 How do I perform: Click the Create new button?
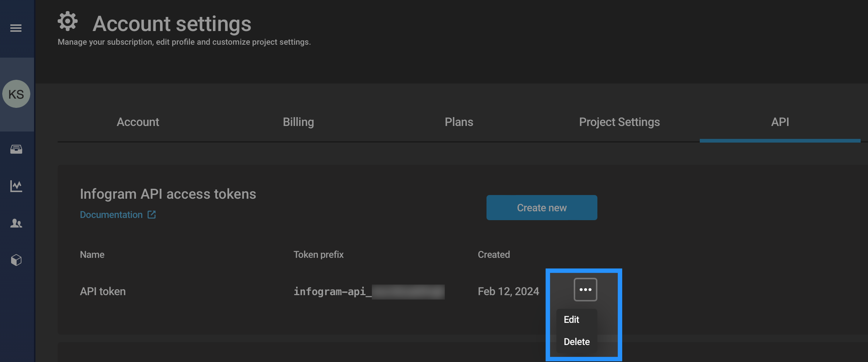542,208
